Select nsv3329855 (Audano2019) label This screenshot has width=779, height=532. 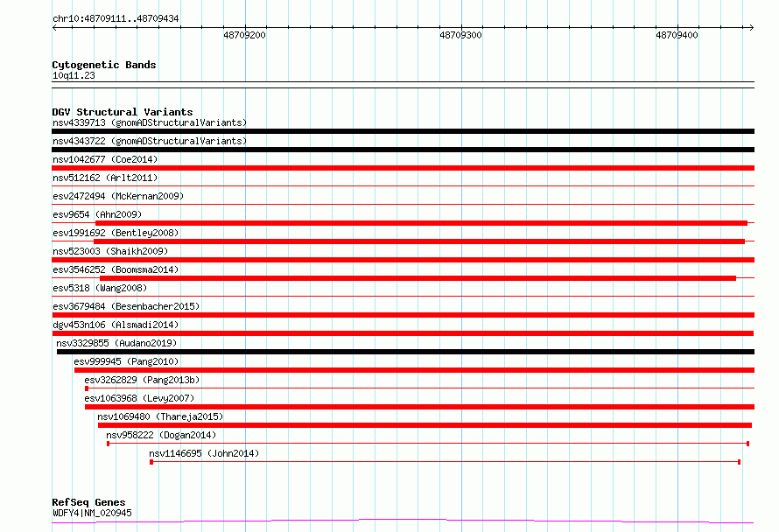(116, 343)
